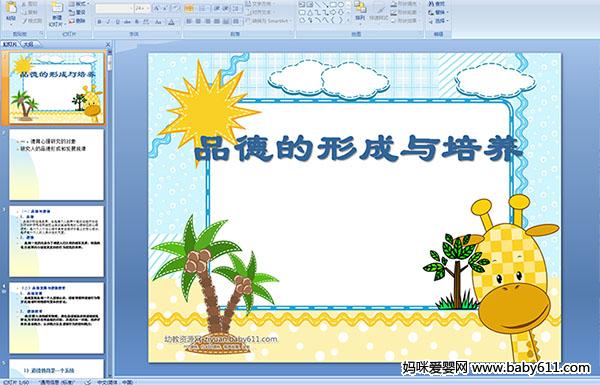The image size is (600, 385).
Task: Click the Replace button
Action: 437,12
